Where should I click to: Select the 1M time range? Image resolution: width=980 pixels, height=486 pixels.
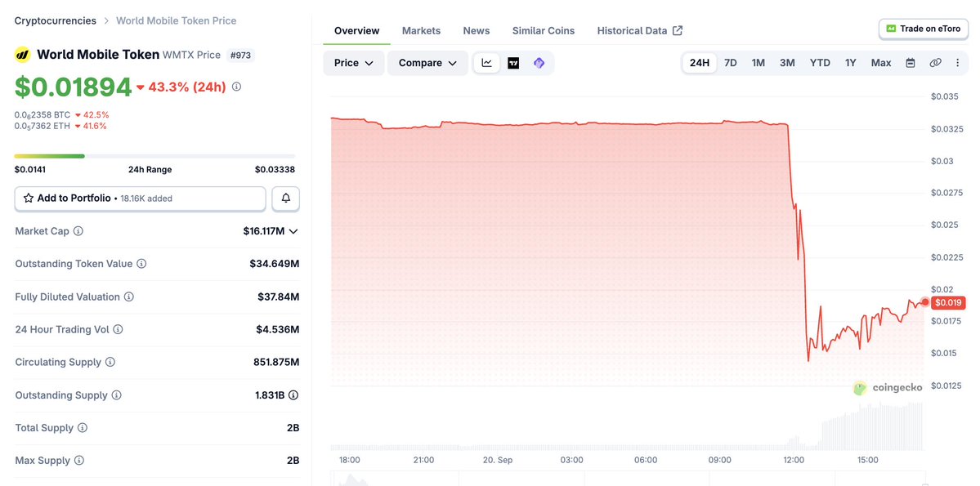coord(758,62)
